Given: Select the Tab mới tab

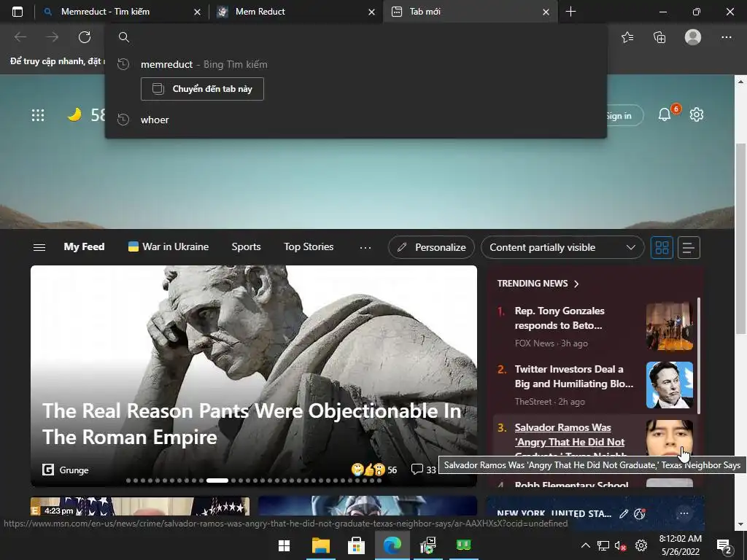Looking at the screenshot, I should (469, 12).
